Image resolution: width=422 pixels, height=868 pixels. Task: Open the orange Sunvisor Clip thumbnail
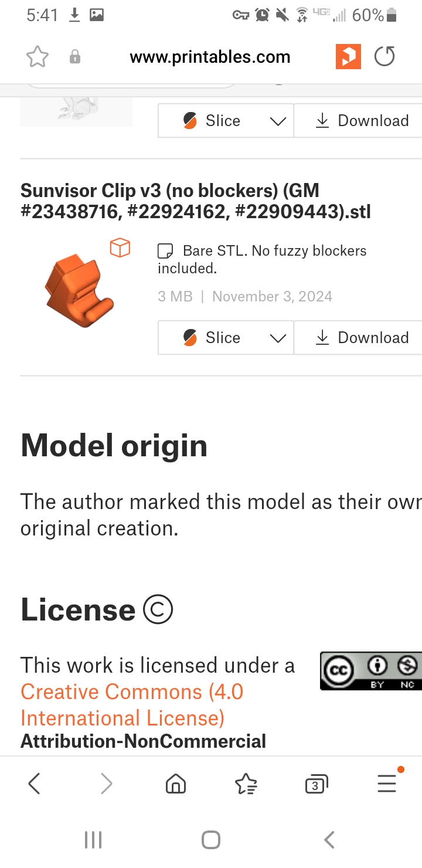[x=79, y=290]
